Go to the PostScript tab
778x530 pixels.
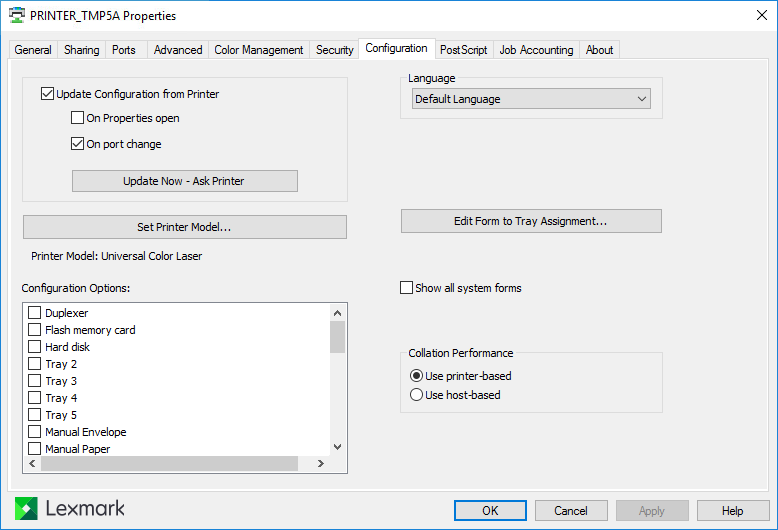pos(464,50)
